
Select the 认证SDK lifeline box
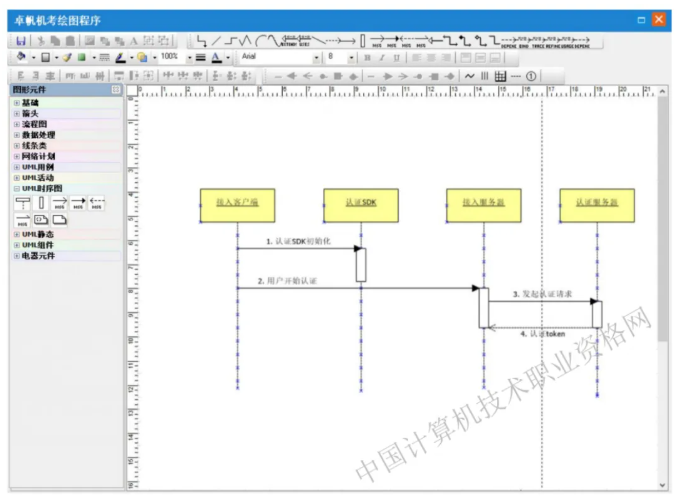[360, 203]
